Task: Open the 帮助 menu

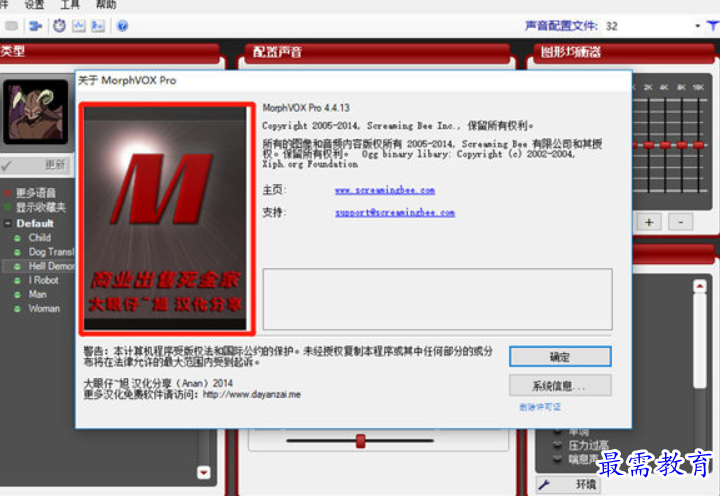Action: click(x=106, y=5)
